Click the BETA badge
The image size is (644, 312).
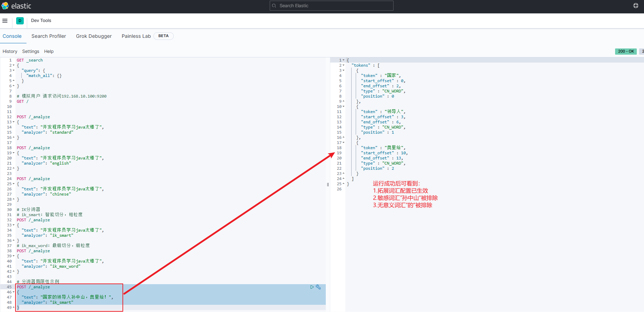(163, 36)
